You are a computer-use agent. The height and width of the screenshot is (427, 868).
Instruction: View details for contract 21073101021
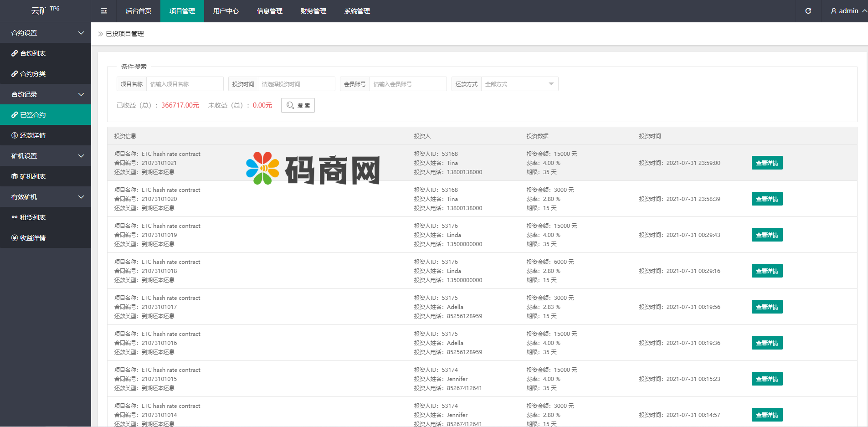(x=767, y=163)
